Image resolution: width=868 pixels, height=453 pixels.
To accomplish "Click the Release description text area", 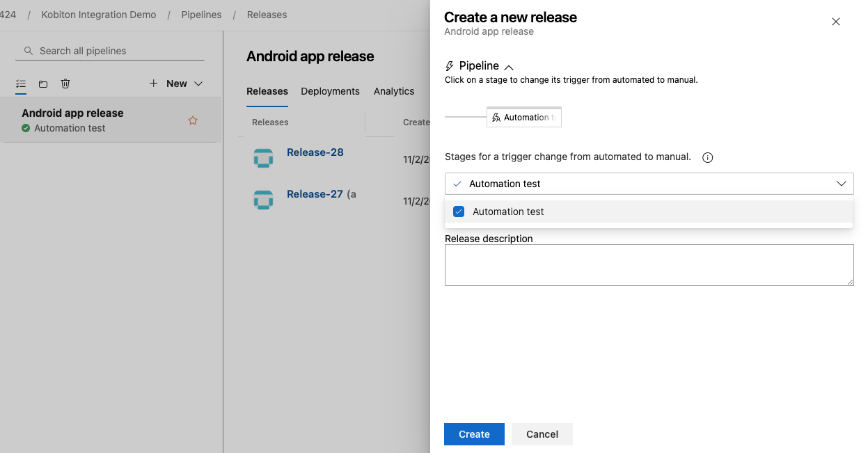I will [649, 264].
